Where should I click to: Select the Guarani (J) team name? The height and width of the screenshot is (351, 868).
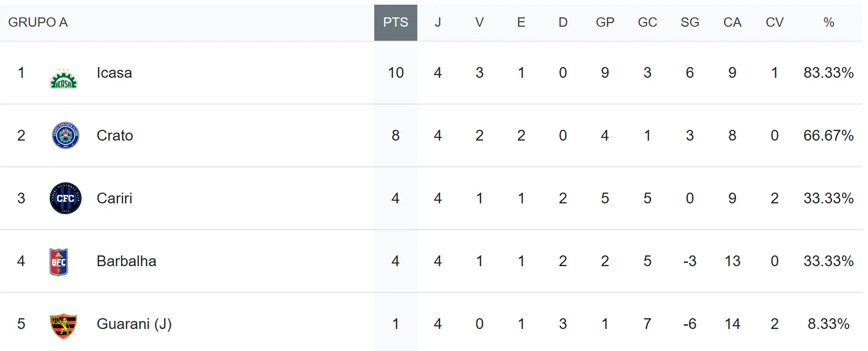[134, 324]
